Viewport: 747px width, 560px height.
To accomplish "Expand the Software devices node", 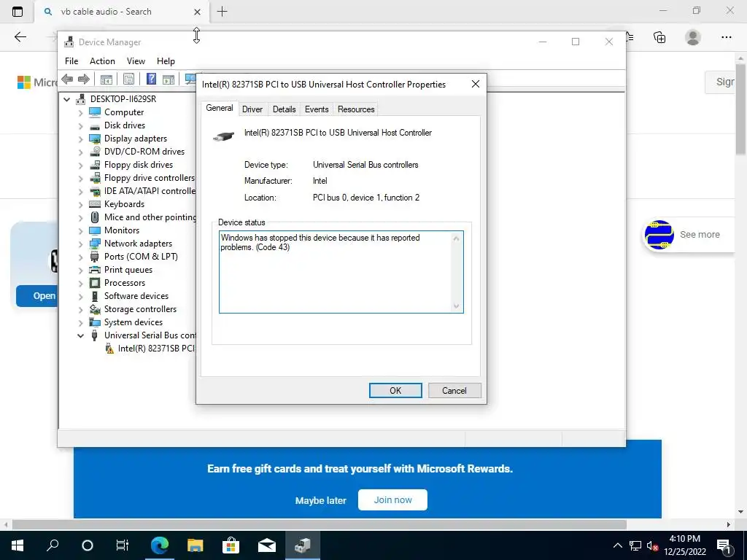I will (80, 296).
